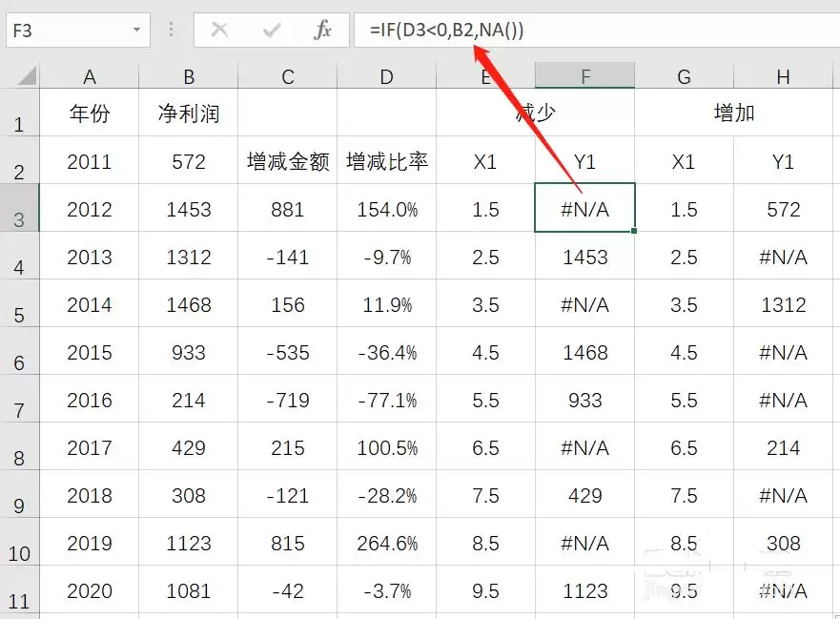Image resolution: width=840 pixels, height=619 pixels.
Task: Click the Insert Function fx icon
Action: (322, 30)
